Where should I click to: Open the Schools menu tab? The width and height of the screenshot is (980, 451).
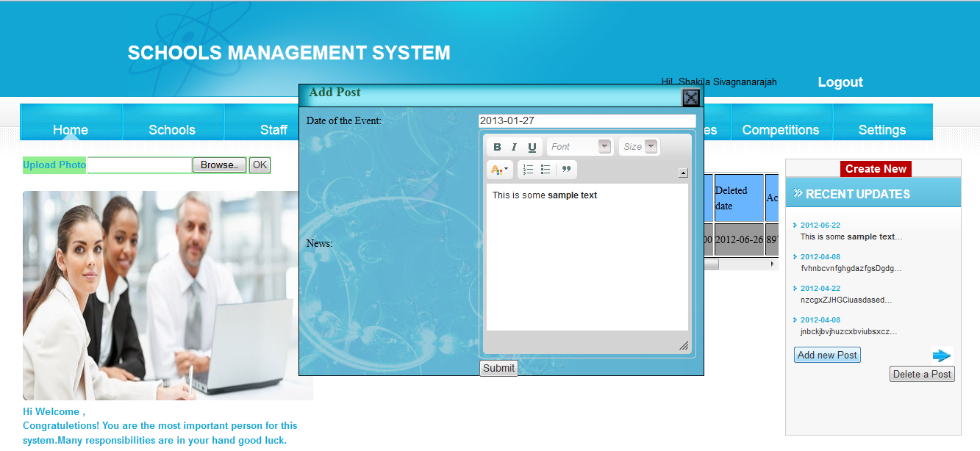click(173, 129)
